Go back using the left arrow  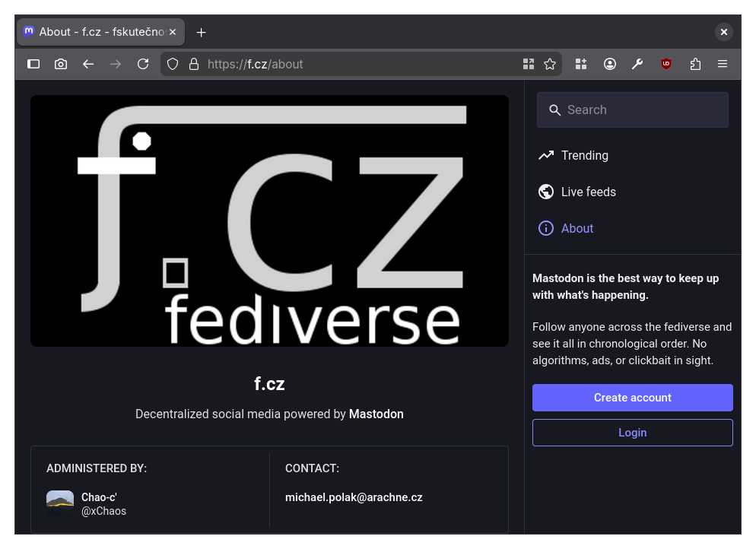pyautogui.click(x=88, y=64)
